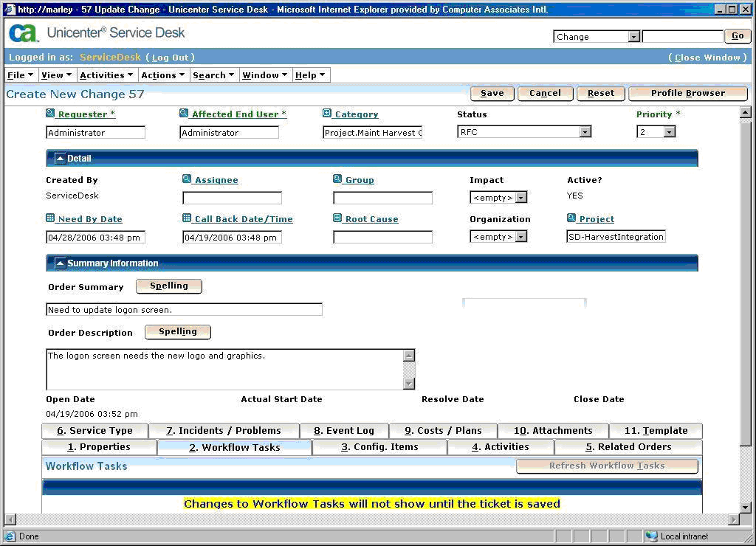
Task: Open the Activities menu
Action: pos(106,75)
